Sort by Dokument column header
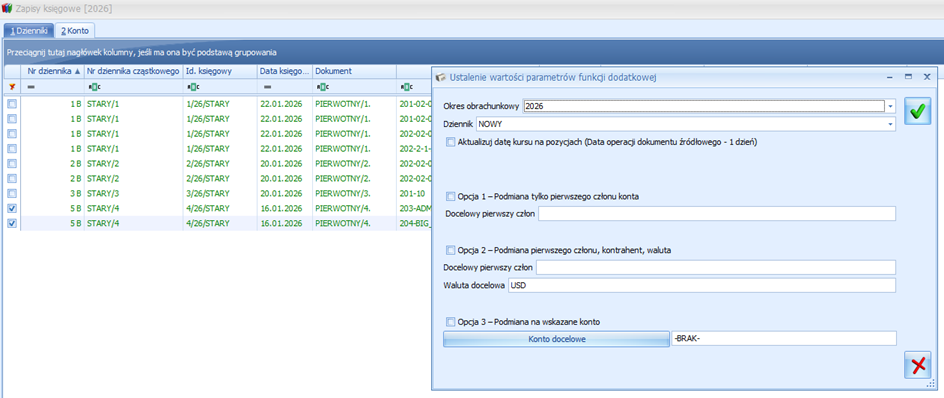 (x=354, y=71)
